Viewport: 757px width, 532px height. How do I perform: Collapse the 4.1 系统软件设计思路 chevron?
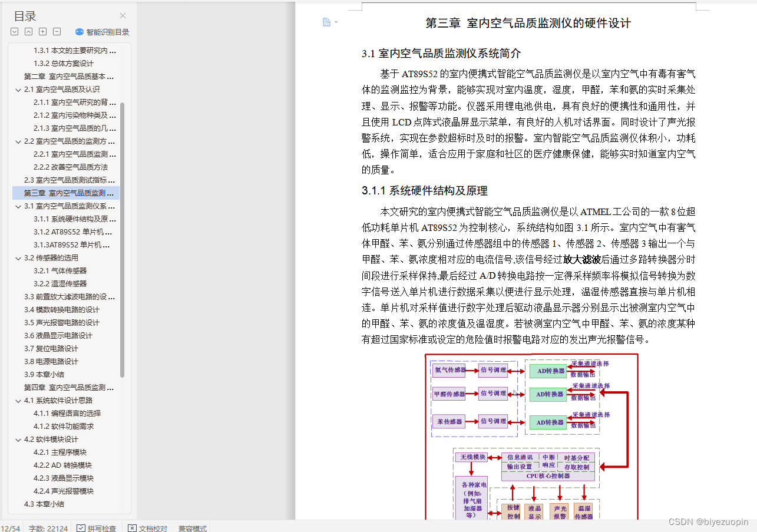[18, 401]
